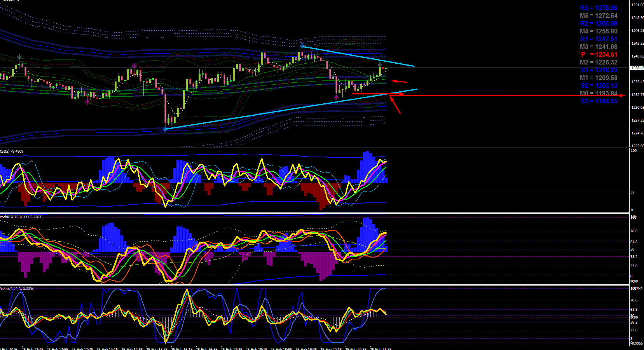Click the S2 = 1203.13 support label
Image resolution: width=644 pixels, height=350 pixels.
click(x=599, y=85)
